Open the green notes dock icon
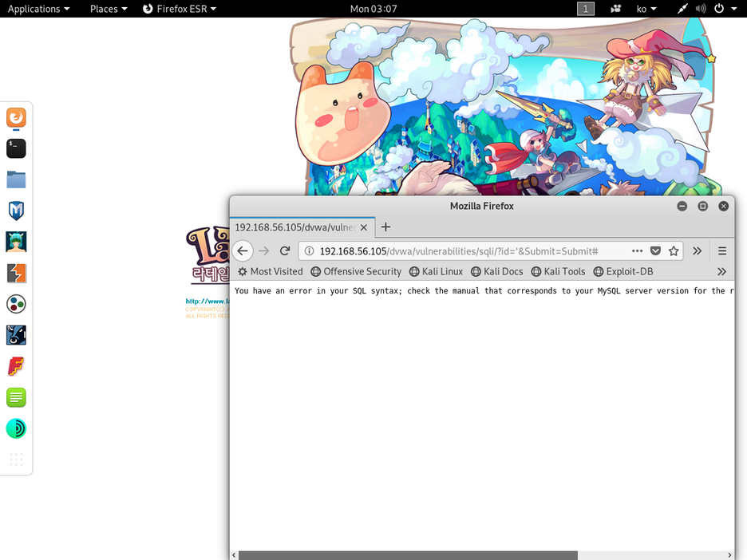This screenshot has width=747, height=560. pos(16,397)
